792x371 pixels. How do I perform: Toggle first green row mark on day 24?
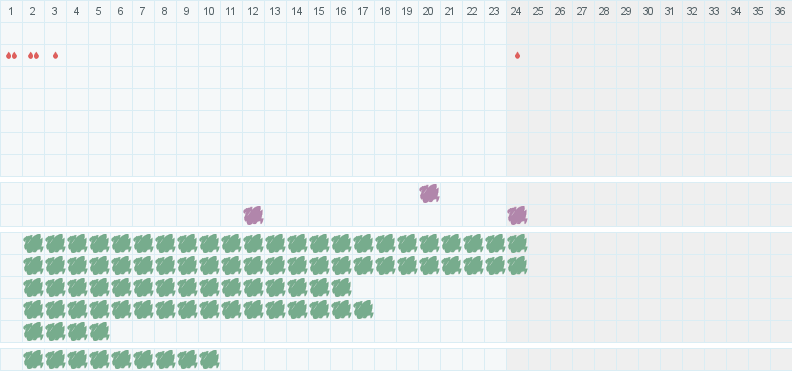(517, 243)
